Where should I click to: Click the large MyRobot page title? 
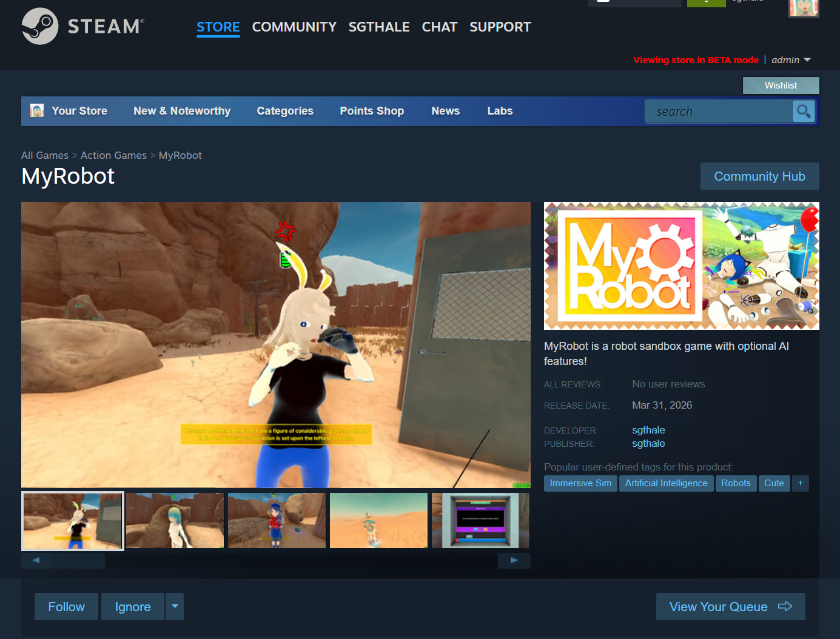pyautogui.click(x=68, y=176)
